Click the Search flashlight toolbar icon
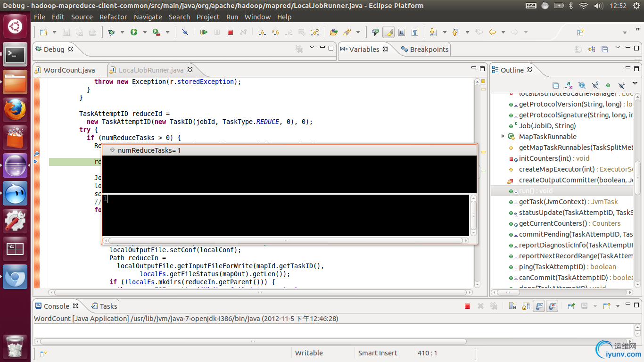The image size is (644, 362). coord(347,32)
